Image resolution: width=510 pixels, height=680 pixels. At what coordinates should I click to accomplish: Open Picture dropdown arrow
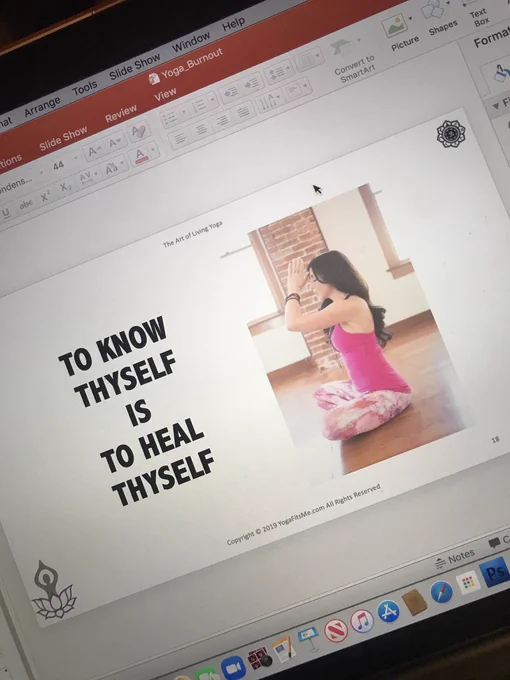pos(410,18)
